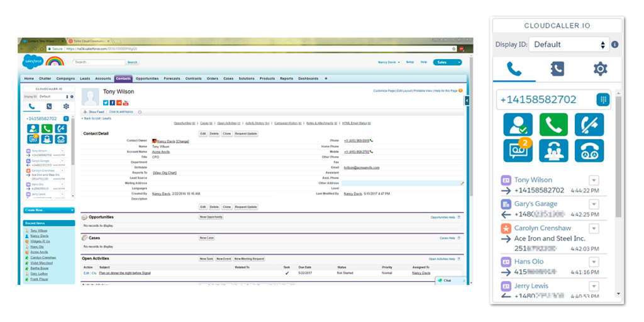This screenshot has height=322, width=644.
Task: Open the Acme Anvils account name link in Contact Detail
Action: tap(161, 152)
